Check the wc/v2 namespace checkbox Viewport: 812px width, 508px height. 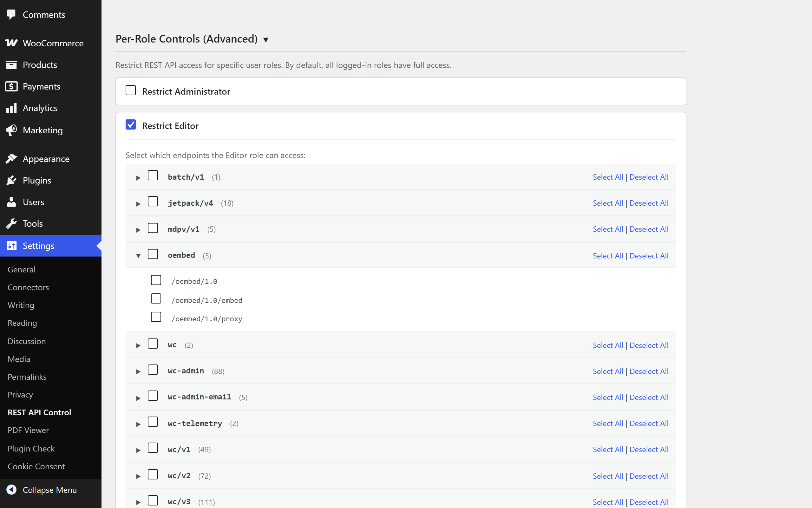tap(153, 475)
